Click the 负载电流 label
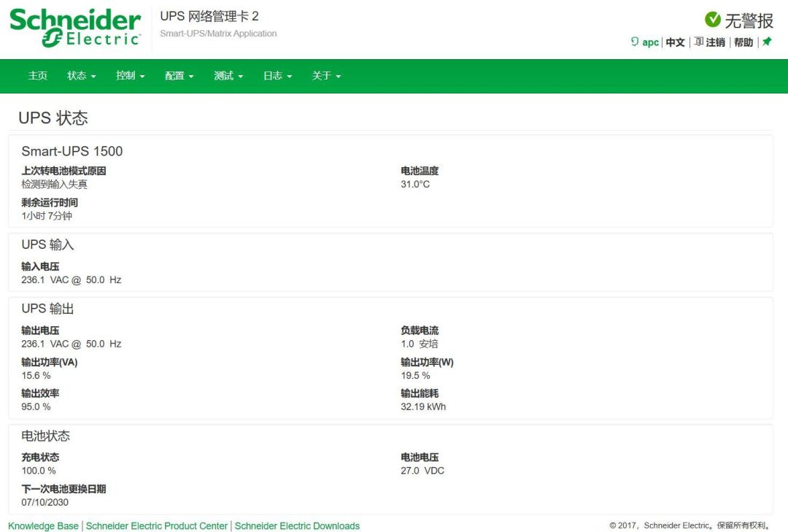Image resolution: width=788 pixels, height=532 pixels. 420,331
